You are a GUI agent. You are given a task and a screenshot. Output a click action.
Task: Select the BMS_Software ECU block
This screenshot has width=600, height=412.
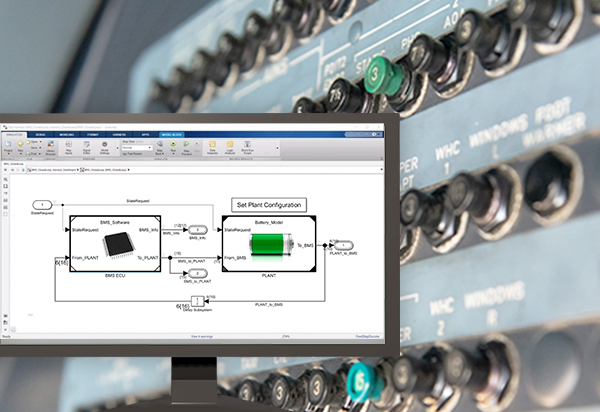click(x=117, y=243)
